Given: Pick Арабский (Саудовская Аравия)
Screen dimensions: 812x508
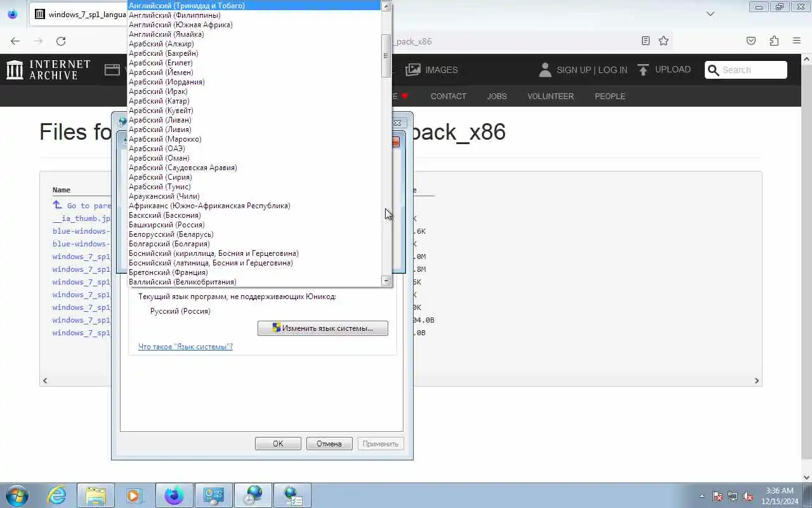Looking at the screenshot, I should 254,168.
